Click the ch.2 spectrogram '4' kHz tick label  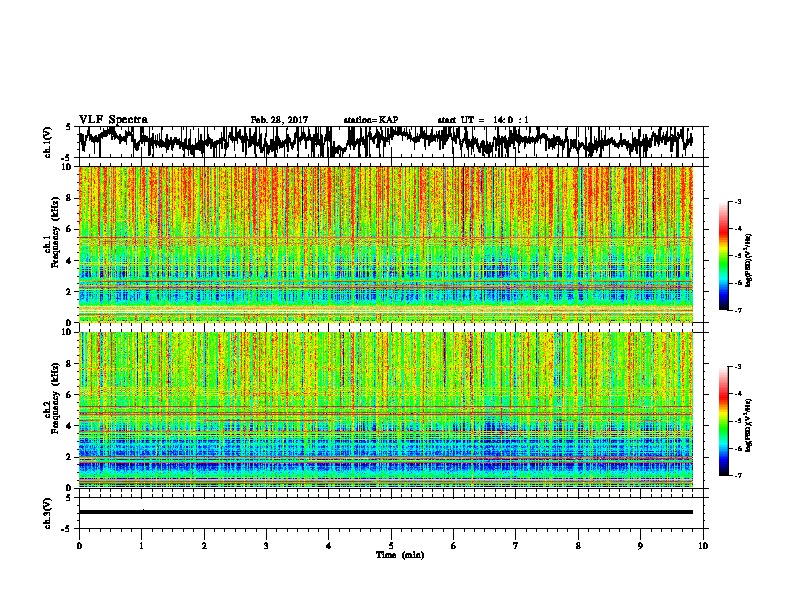[x=70, y=427]
